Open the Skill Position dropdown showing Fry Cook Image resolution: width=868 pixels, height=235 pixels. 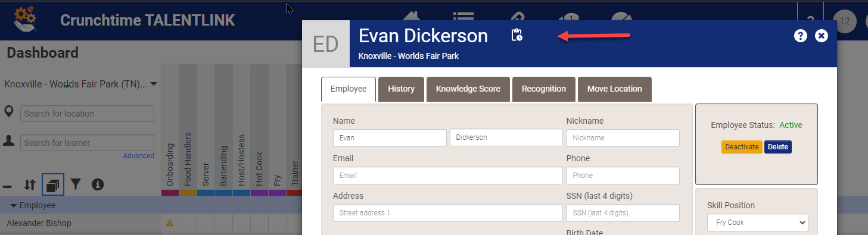[757, 223]
